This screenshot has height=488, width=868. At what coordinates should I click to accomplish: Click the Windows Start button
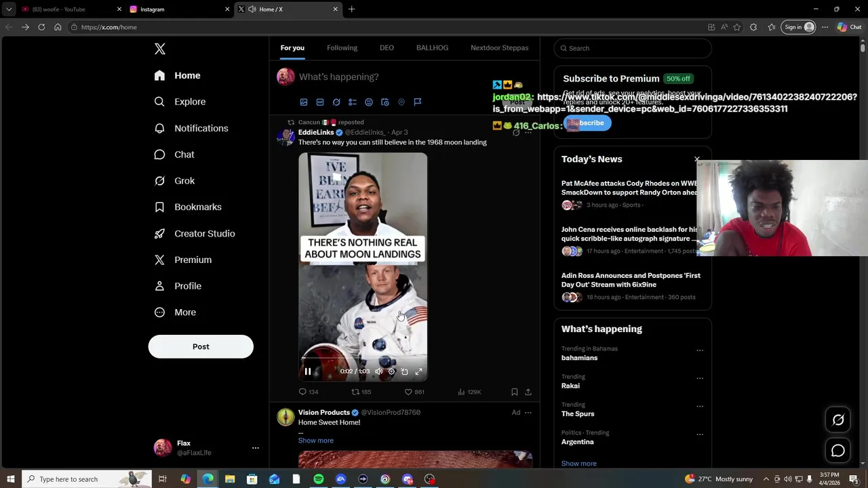10,479
